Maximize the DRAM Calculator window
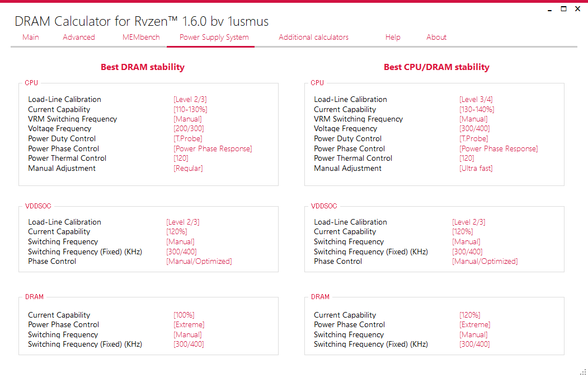This screenshot has width=588, height=377. (563, 9)
